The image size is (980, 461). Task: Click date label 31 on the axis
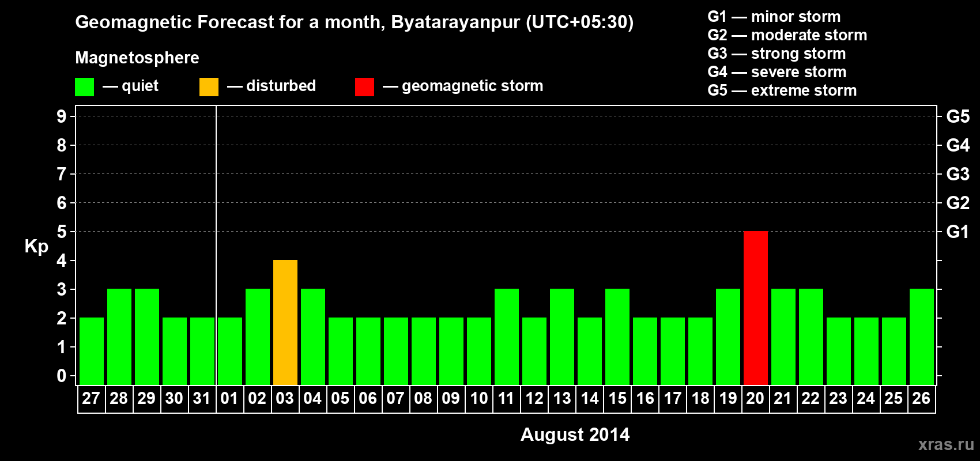pyautogui.click(x=202, y=398)
